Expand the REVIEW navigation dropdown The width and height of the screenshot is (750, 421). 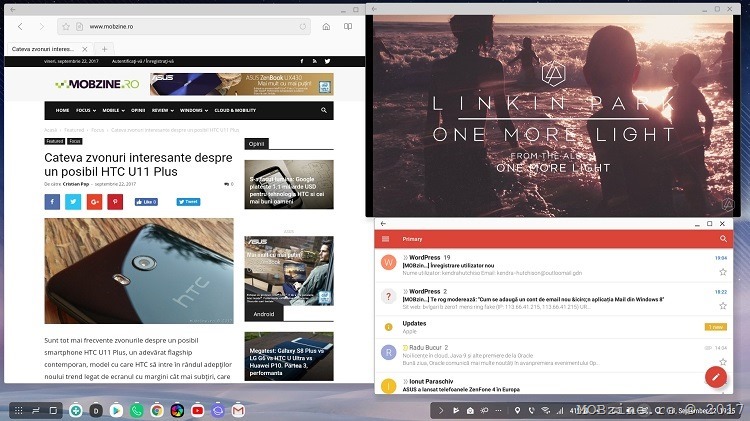click(163, 111)
